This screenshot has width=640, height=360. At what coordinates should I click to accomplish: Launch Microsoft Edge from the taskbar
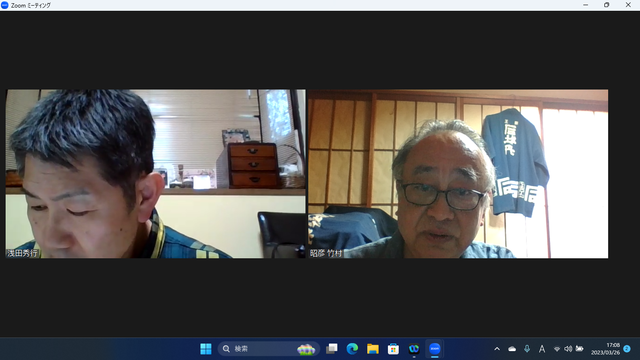352,349
